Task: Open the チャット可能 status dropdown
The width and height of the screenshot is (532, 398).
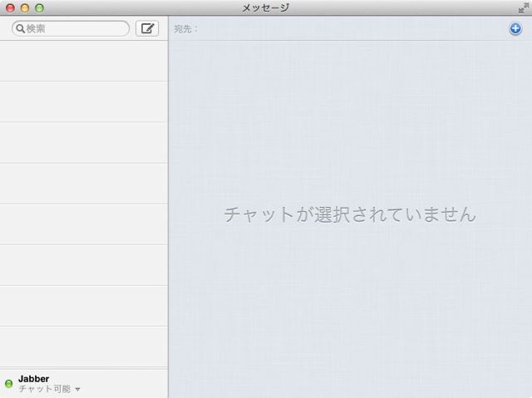Action: [49, 389]
